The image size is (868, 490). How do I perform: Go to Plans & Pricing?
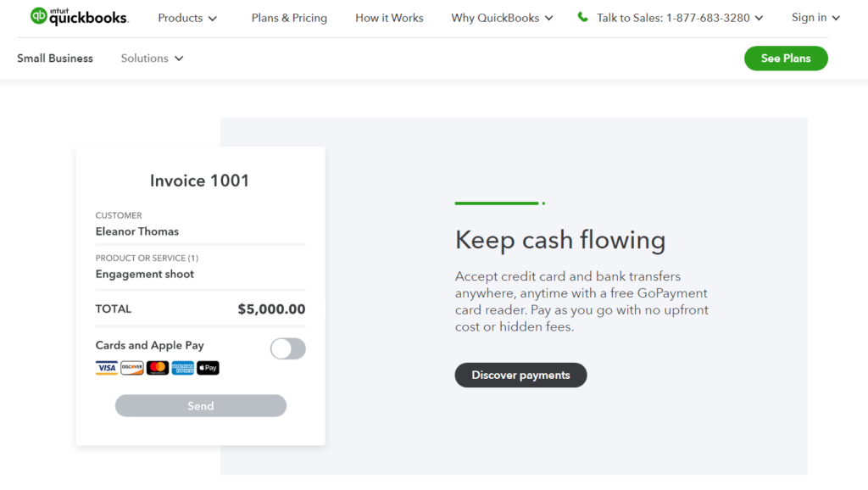pyautogui.click(x=289, y=18)
